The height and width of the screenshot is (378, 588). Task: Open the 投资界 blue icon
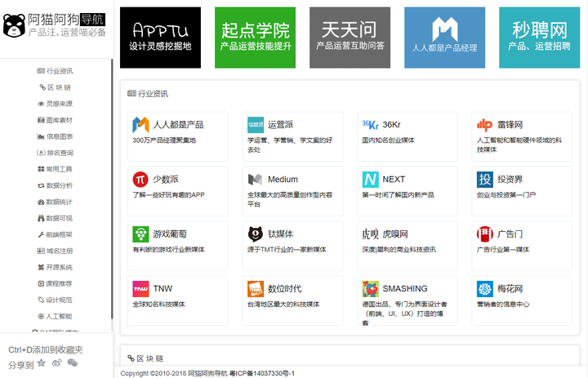point(485,180)
